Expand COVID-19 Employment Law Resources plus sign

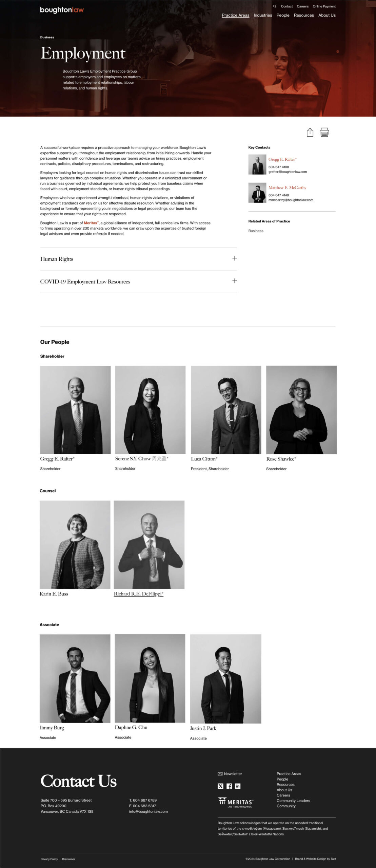(x=235, y=281)
